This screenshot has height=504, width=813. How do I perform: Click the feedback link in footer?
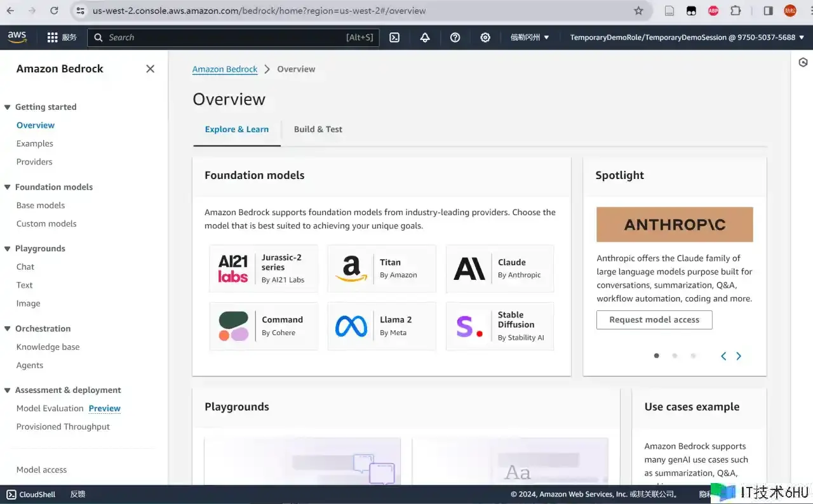(77, 494)
